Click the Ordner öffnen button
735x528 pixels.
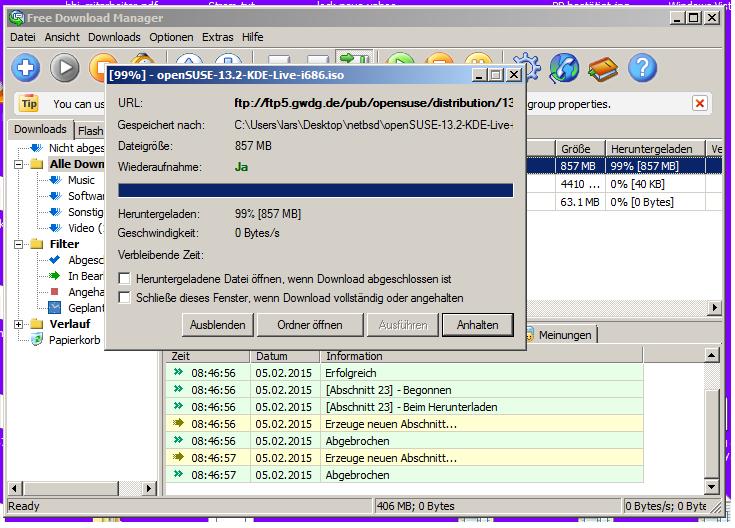pos(310,325)
